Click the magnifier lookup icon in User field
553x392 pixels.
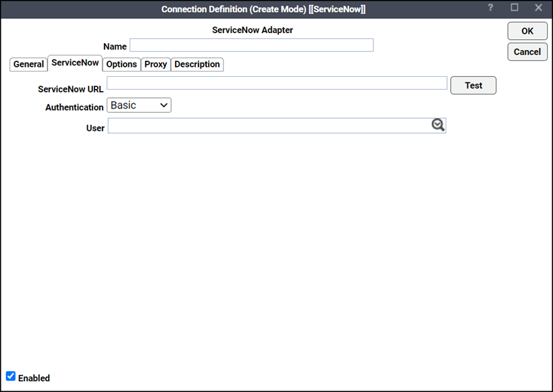click(x=438, y=125)
